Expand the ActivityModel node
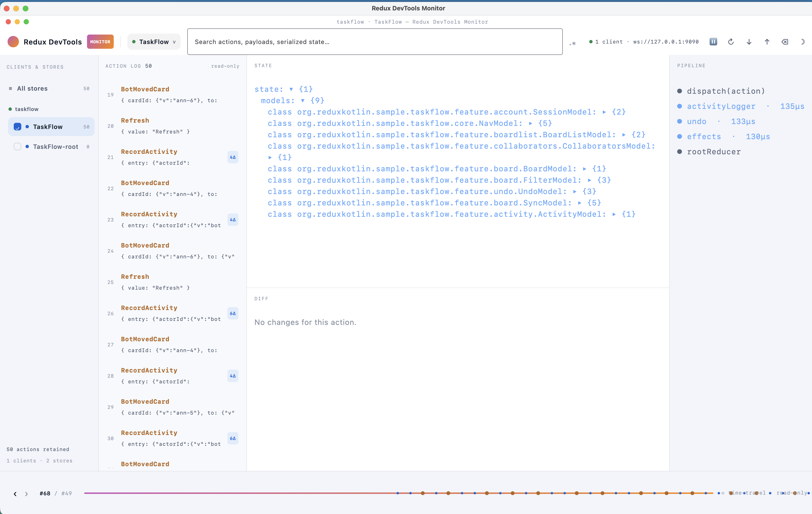 coord(614,214)
